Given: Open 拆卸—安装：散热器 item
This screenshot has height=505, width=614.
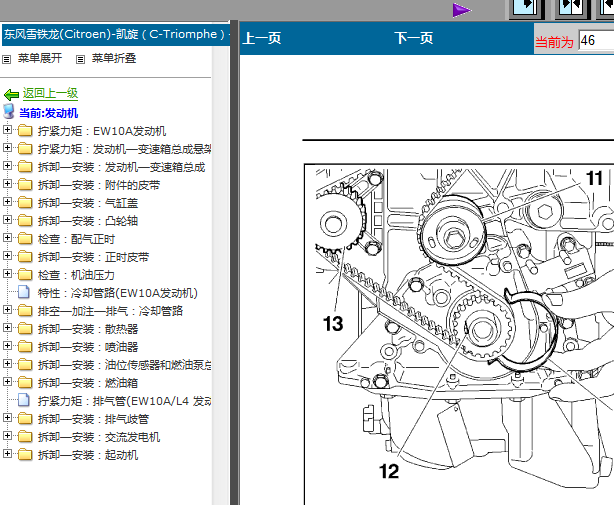Looking at the screenshot, I should (88, 329).
